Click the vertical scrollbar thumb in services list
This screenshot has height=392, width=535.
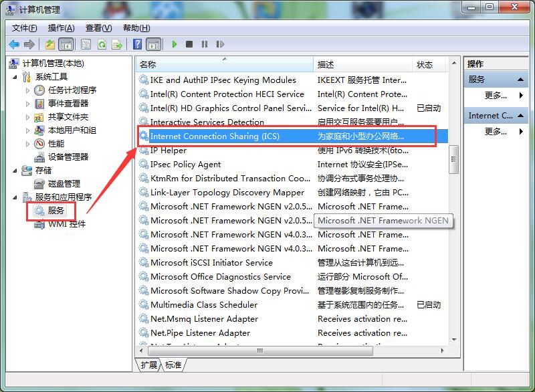point(453,159)
